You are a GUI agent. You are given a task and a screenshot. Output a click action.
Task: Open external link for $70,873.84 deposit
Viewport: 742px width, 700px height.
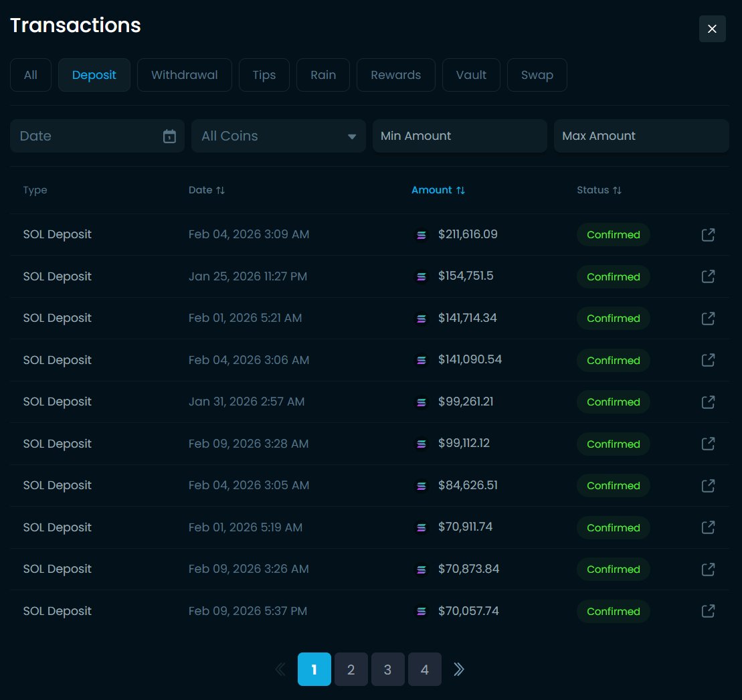[708, 570]
